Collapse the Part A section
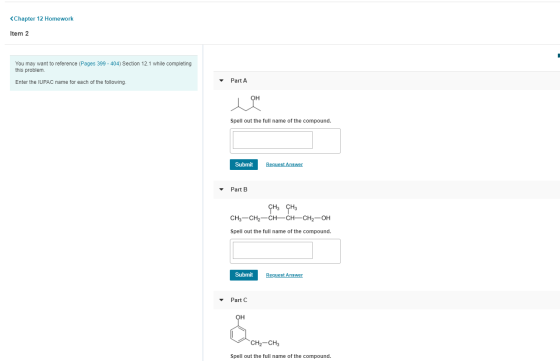 [x=221, y=81]
